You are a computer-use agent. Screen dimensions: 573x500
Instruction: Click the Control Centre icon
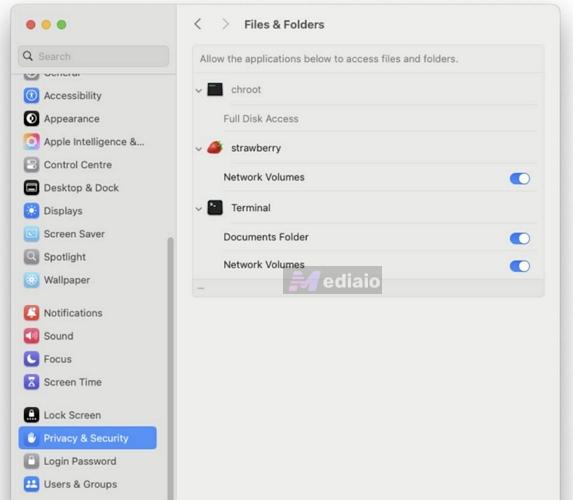click(x=31, y=164)
